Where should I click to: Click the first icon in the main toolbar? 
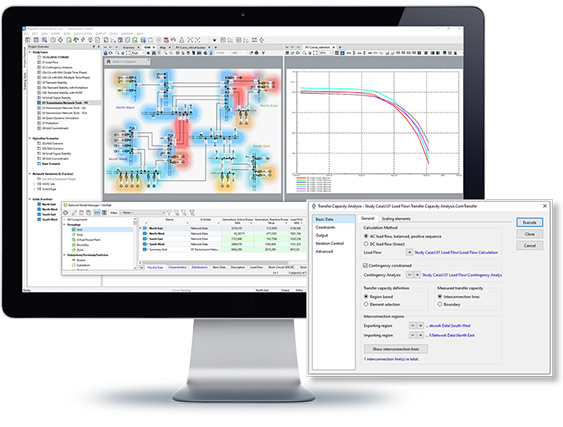pyautogui.click(x=28, y=40)
